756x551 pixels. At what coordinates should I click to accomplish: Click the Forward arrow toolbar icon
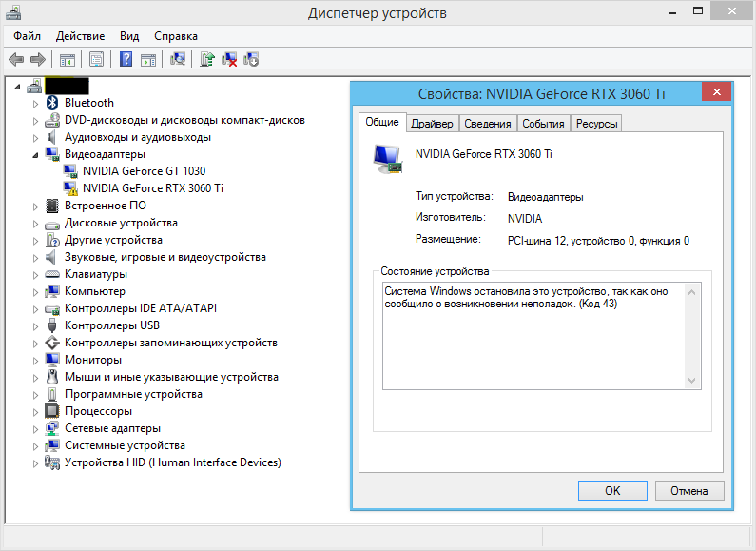(x=38, y=60)
